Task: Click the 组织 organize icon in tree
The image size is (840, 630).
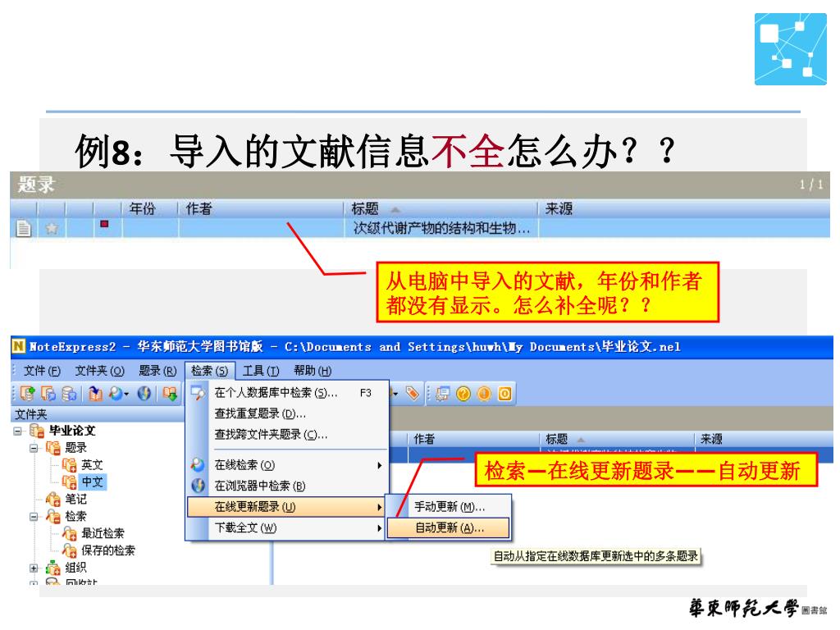Action: point(53,568)
